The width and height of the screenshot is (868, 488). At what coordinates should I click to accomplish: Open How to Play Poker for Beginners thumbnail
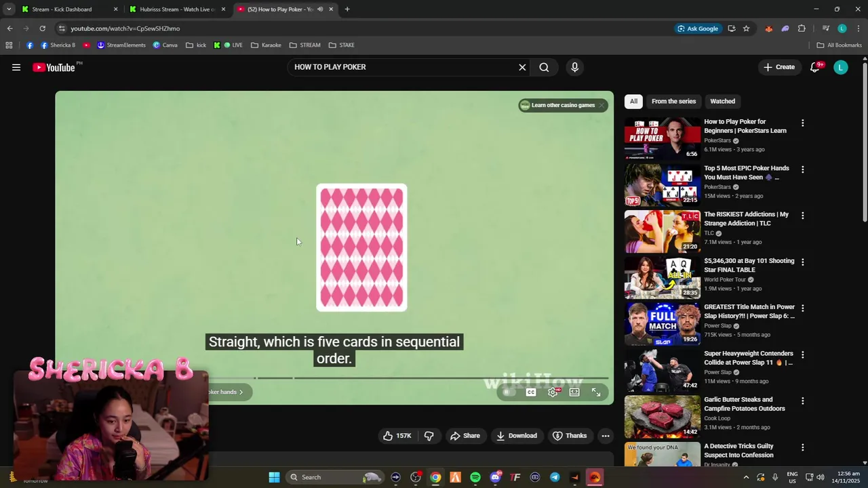[663, 138]
